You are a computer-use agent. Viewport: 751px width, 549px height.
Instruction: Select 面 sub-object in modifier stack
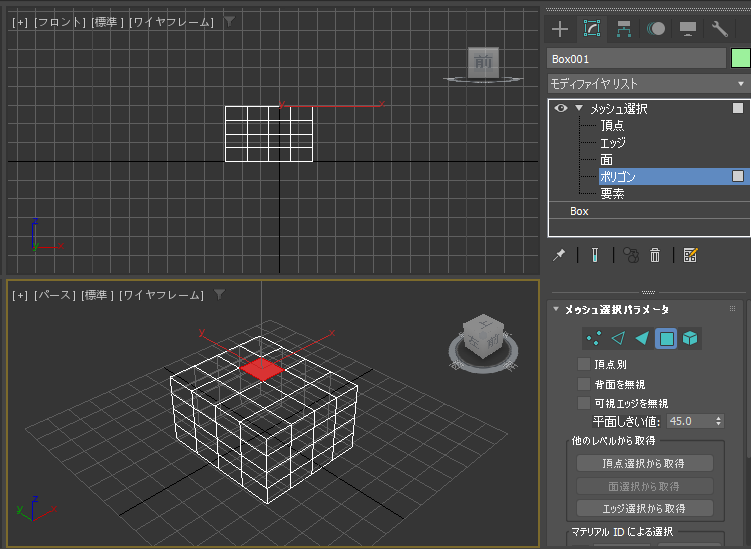click(606, 160)
